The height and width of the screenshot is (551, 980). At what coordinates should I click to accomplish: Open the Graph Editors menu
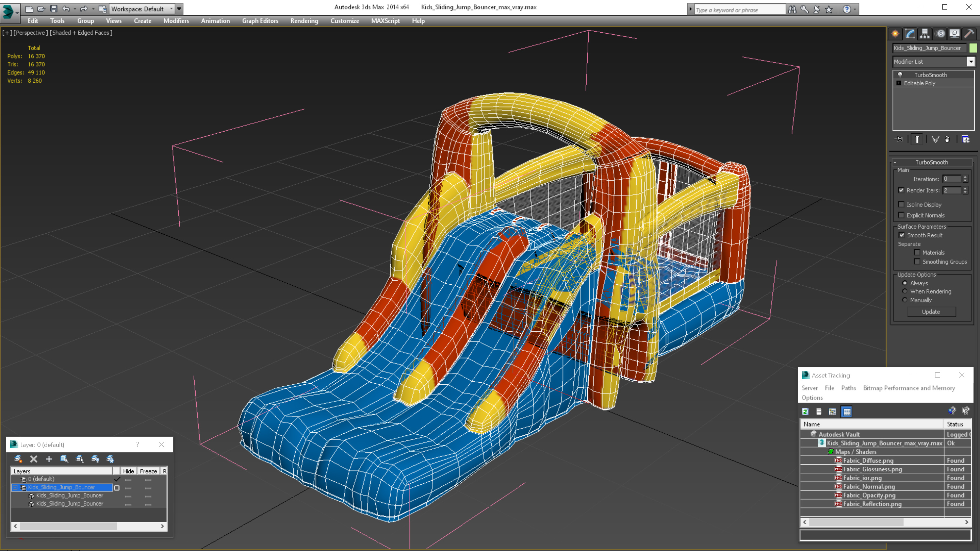click(260, 21)
